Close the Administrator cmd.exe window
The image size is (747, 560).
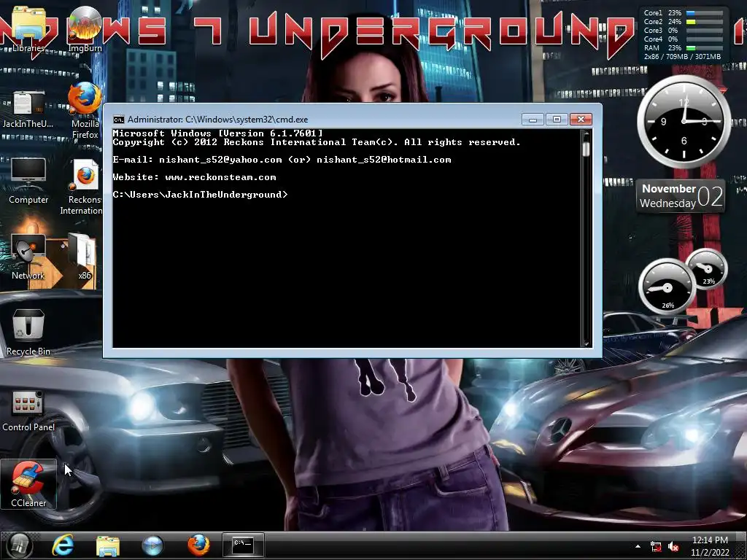(581, 119)
